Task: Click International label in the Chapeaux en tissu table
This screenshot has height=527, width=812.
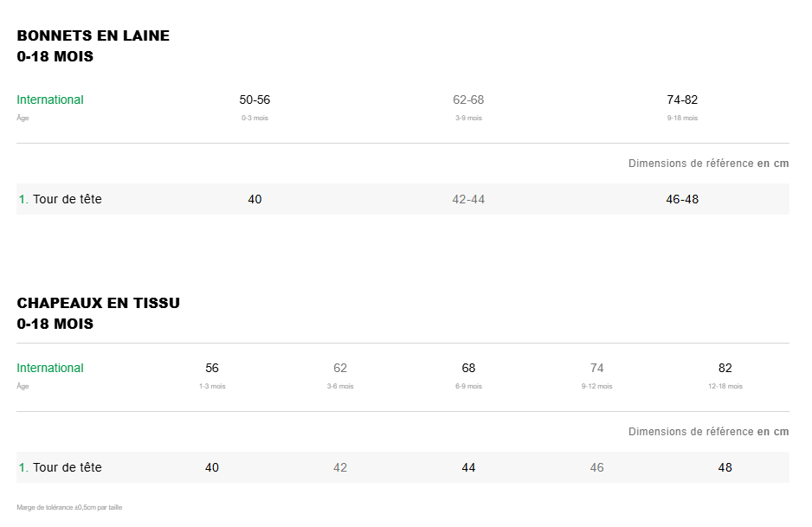Action: tap(50, 368)
